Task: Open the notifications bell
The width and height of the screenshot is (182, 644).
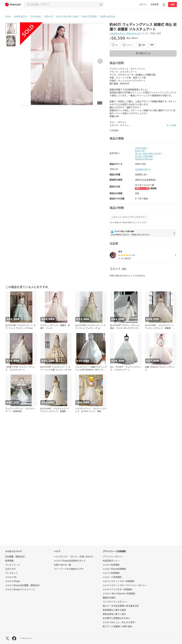Action: tap(164, 5)
